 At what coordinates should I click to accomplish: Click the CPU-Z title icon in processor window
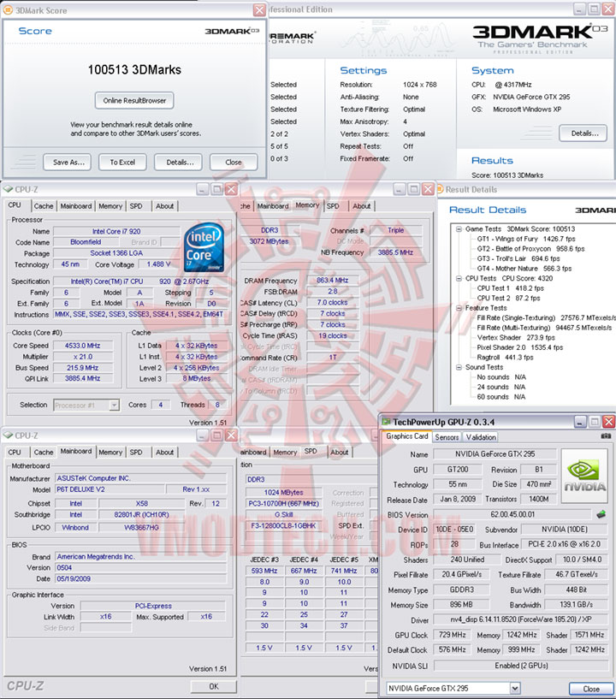coord(8,189)
